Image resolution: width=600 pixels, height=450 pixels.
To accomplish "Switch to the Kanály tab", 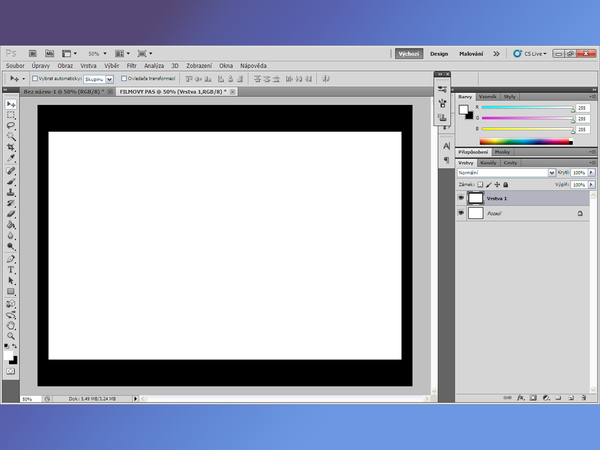I will point(489,162).
